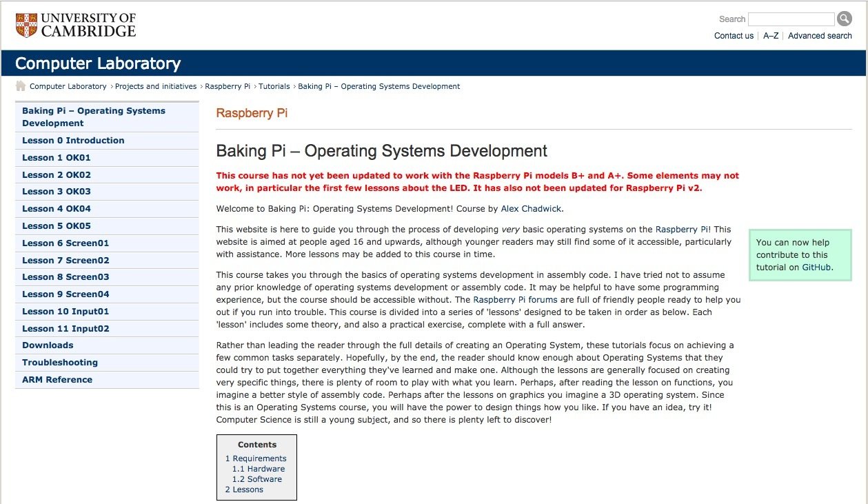Select Baking Pi – Operating Systems Development sidebar item

click(107, 117)
